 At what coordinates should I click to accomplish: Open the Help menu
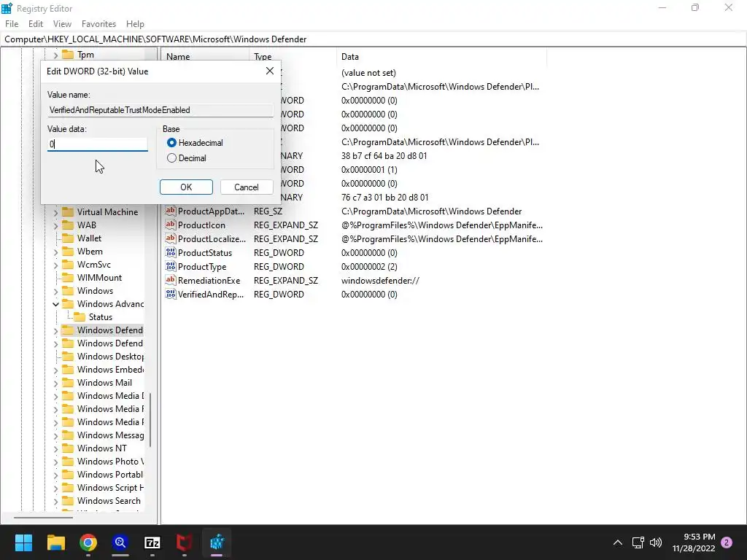coord(135,24)
